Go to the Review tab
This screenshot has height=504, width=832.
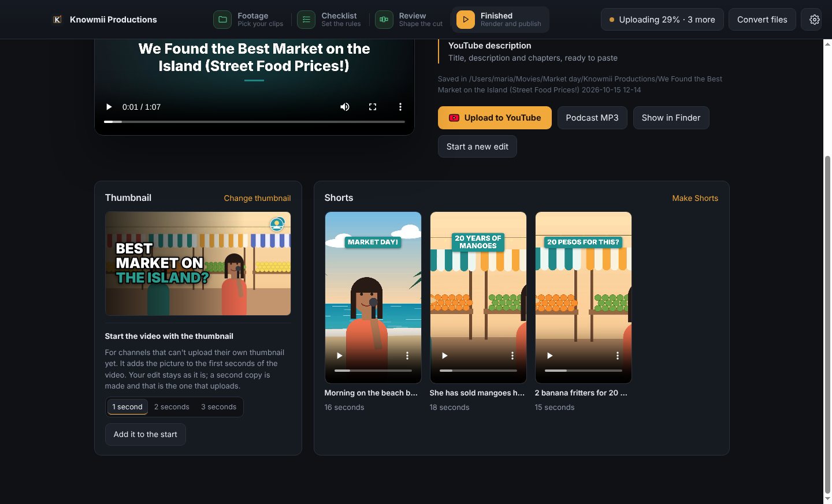click(409, 20)
